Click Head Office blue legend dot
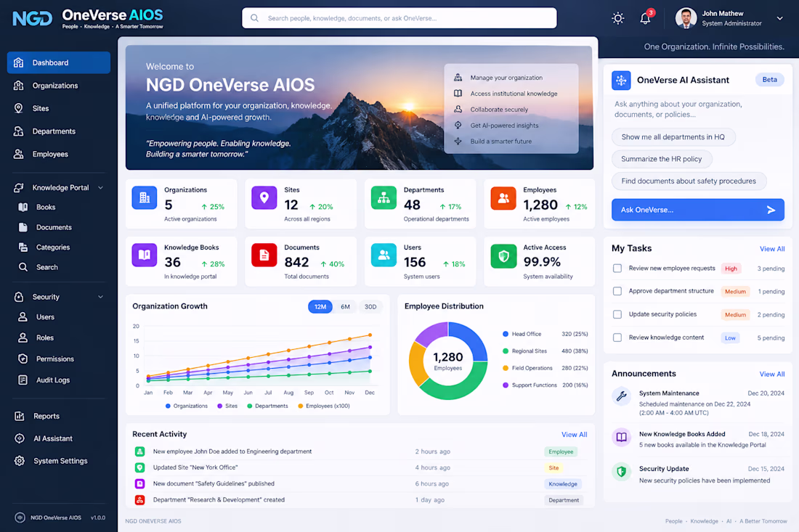 [x=506, y=334]
